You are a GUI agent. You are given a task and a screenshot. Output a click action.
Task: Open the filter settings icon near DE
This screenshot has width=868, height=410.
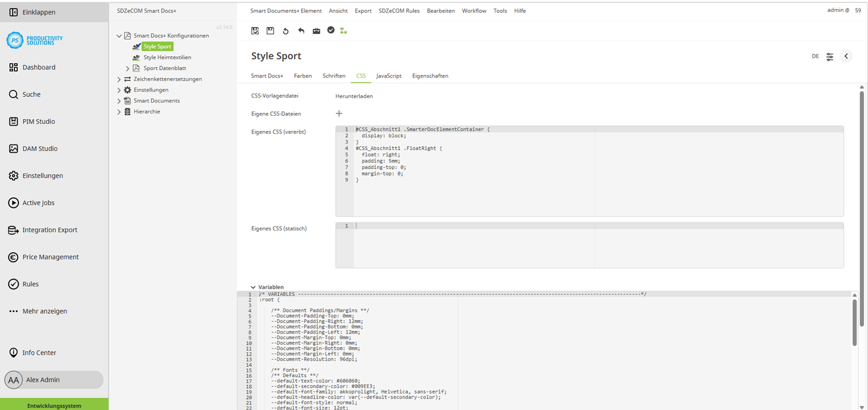(829, 56)
